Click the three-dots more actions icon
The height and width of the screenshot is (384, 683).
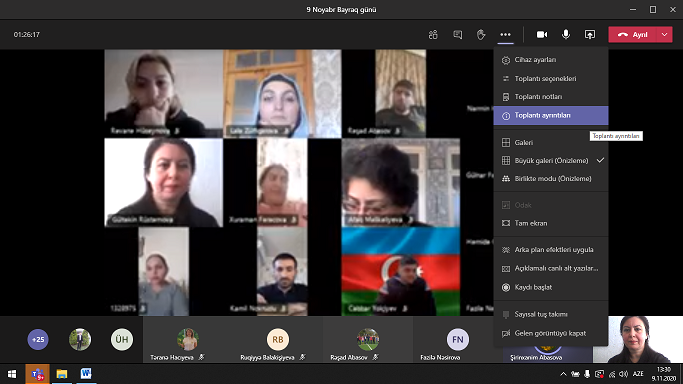click(505, 34)
